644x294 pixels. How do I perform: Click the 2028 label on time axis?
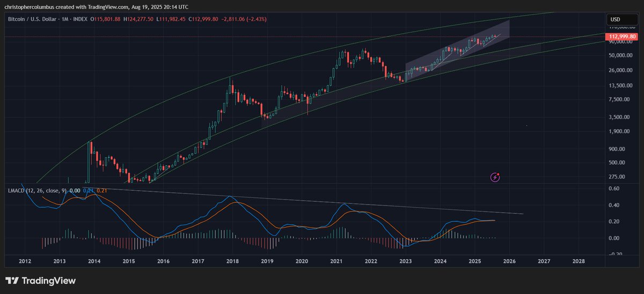coord(579,261)
